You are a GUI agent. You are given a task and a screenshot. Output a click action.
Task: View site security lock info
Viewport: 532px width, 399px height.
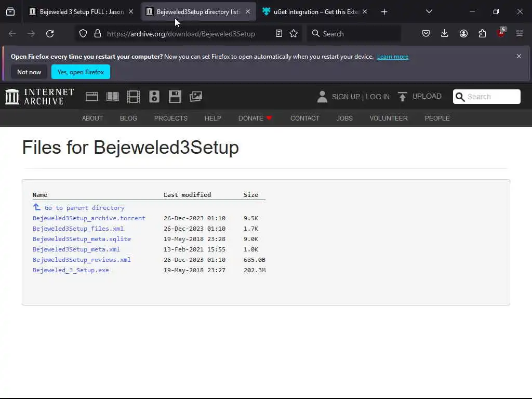pyautogui.click(x=98, y=34)
